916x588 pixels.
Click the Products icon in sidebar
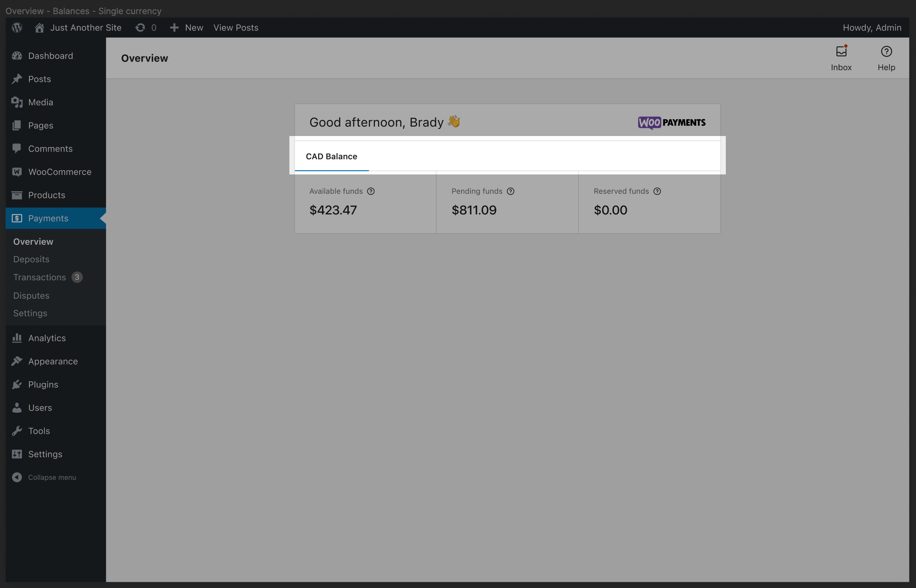(x=17, y=195)
